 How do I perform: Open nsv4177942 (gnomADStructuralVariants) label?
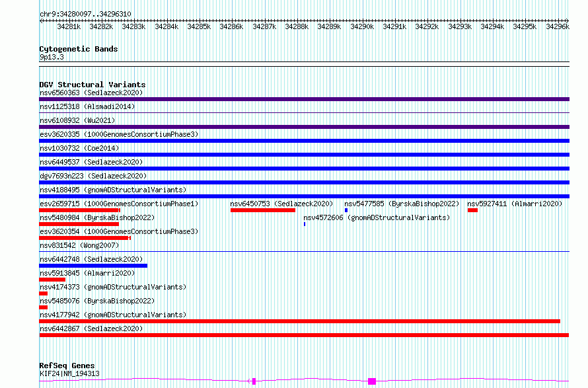tap(113, 315)
